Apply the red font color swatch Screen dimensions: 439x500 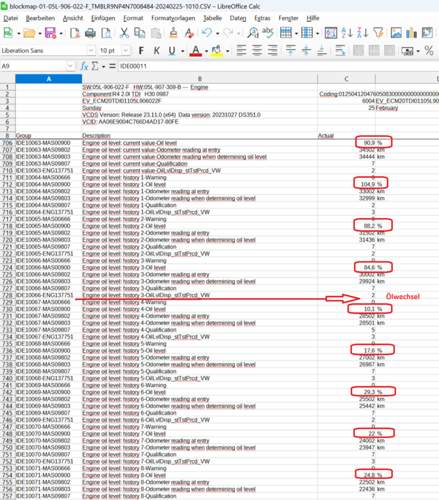(196, 51)
